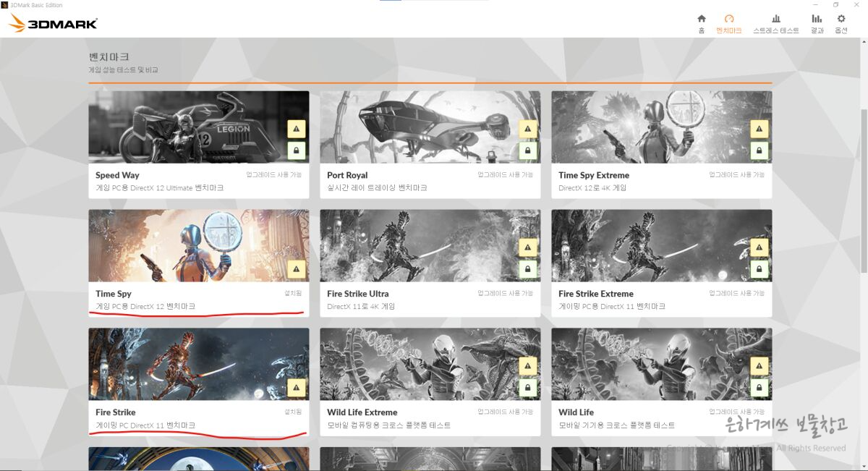The width and height of the screenshot is (868, 471).
Task: Open the Port Royal benchmark thumbnail
Action: [x=430, y=127]
